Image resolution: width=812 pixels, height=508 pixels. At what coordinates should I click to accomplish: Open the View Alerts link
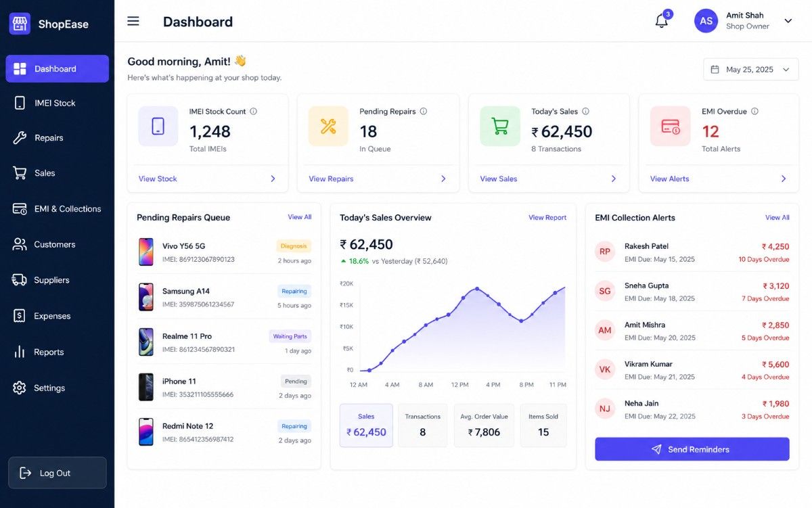(x=670, y=179)
